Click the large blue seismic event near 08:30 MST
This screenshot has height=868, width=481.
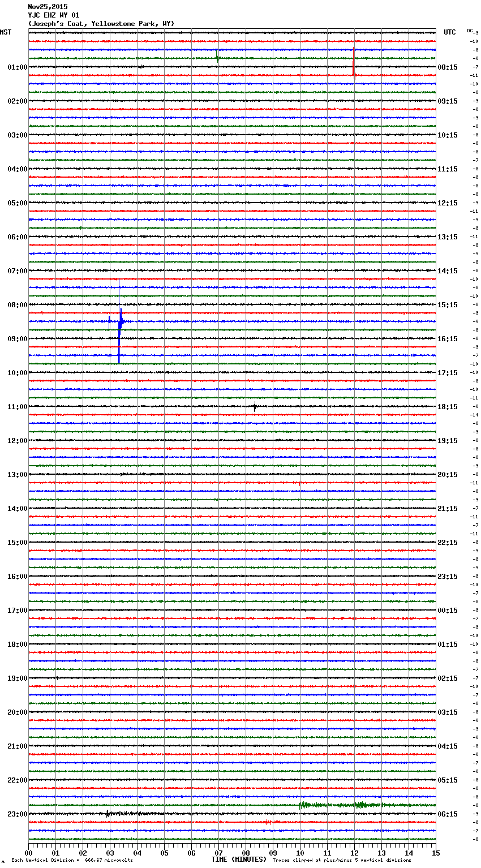pyautogui.click(x=119, y=321)
